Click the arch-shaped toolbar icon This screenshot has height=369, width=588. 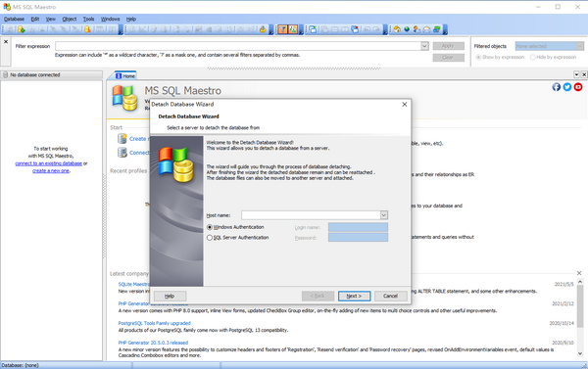(x=426, y=29)
